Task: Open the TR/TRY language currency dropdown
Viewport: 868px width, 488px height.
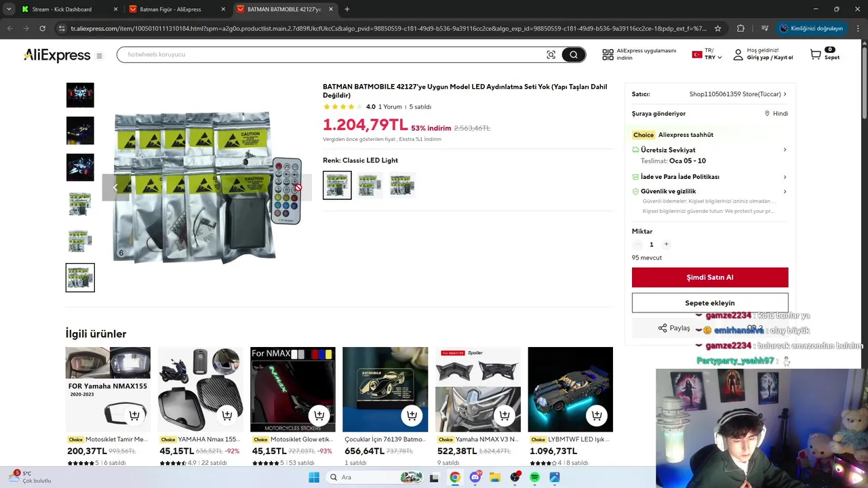Action: point(707,54)
